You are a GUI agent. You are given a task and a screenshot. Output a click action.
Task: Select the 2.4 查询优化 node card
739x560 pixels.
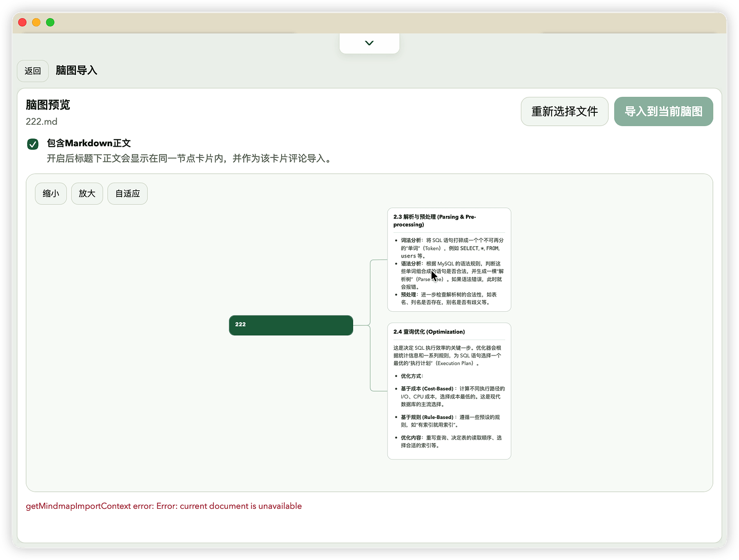click(449, 391)
